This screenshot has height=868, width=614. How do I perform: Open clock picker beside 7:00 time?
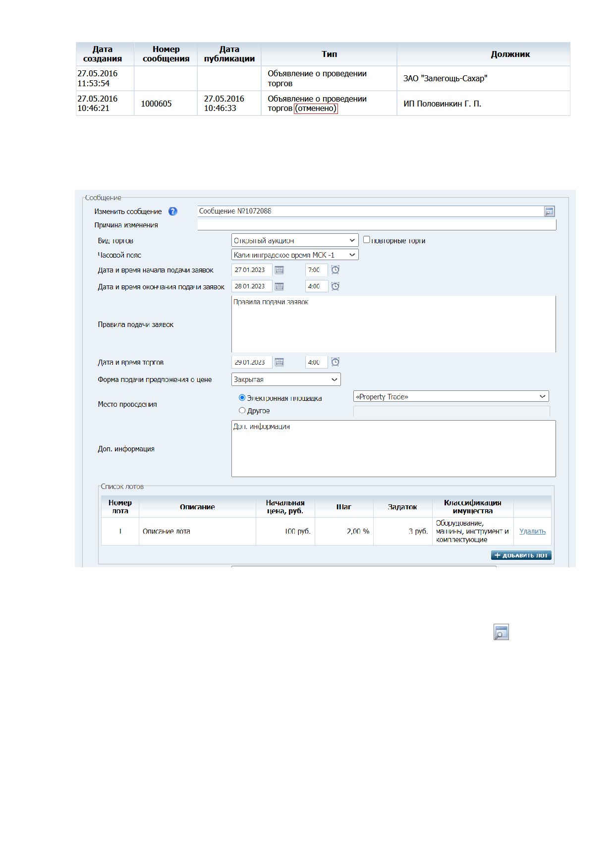click(x=335, y=270)
